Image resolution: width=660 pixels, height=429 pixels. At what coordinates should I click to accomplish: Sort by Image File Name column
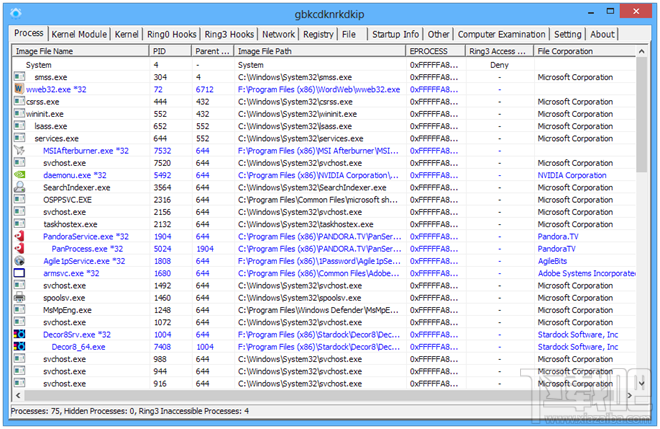point(80,51)
